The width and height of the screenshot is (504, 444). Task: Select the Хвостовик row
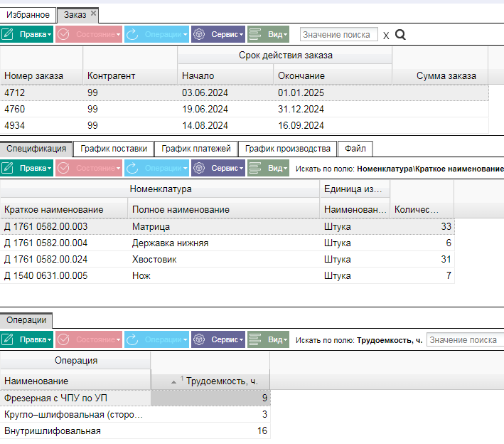(x=227, y=259)
